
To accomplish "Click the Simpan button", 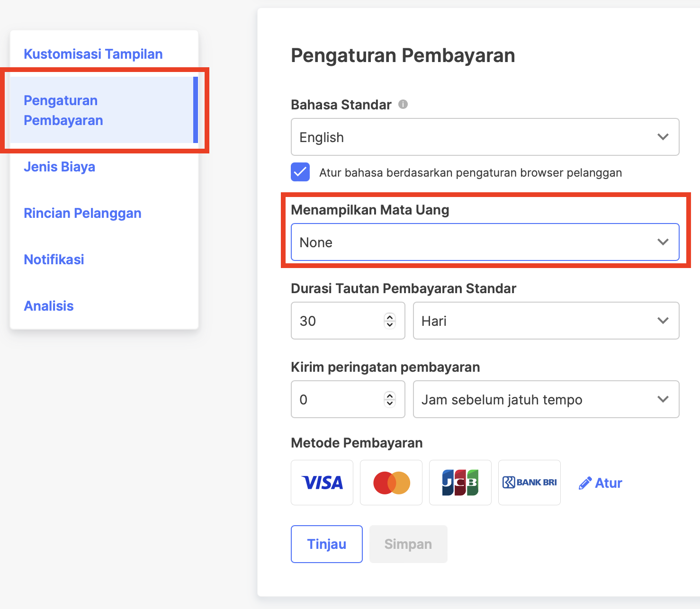I will pyautogui.click(x=408, y=544).
